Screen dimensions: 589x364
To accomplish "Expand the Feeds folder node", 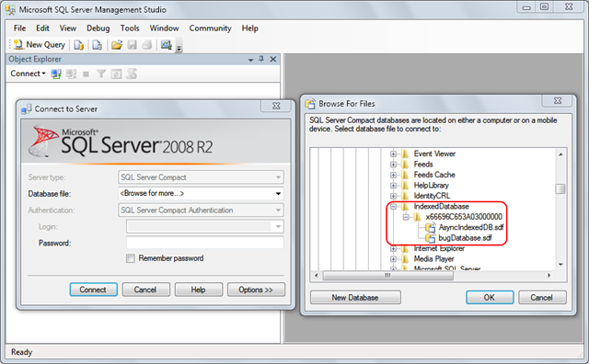I will pos(393,165).
